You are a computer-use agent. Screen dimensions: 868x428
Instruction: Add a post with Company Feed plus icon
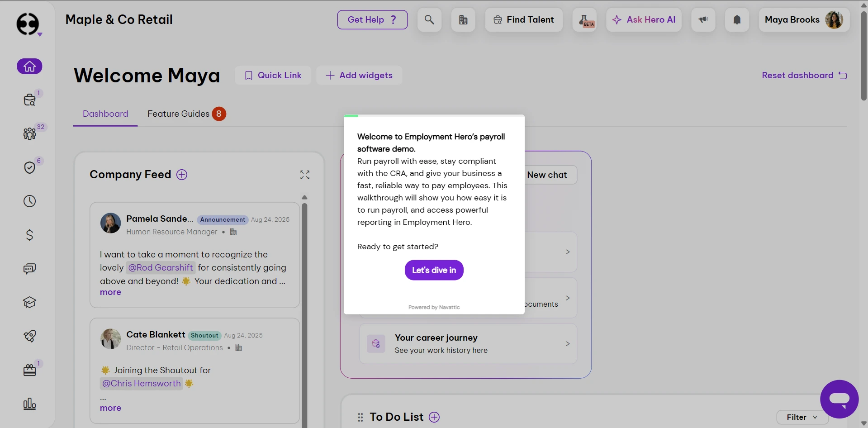[182, 175]
